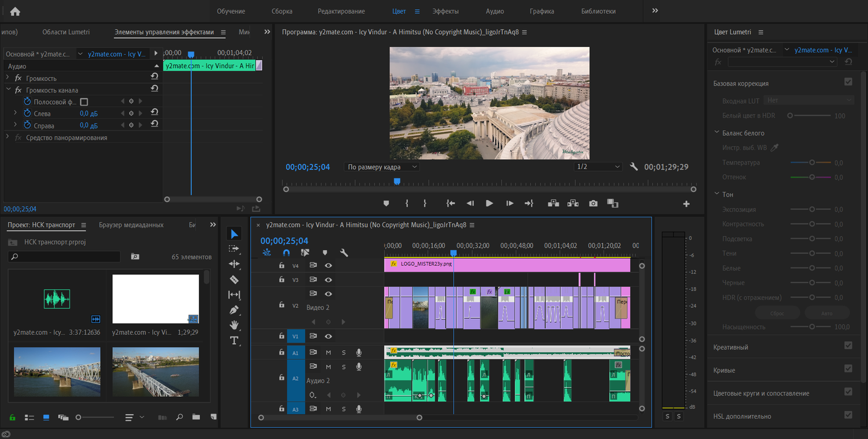
Task: Step forward one frame in Program monitor
Action: (509, 203)
